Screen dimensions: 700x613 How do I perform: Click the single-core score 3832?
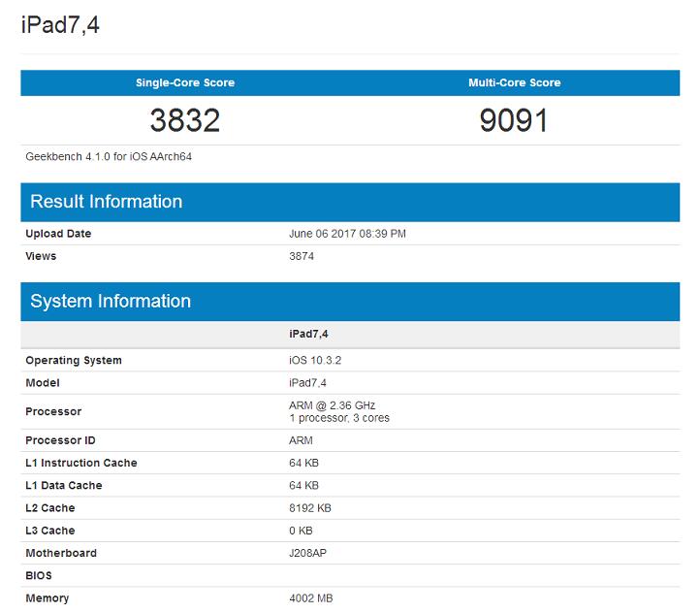[x=185, y=120]
